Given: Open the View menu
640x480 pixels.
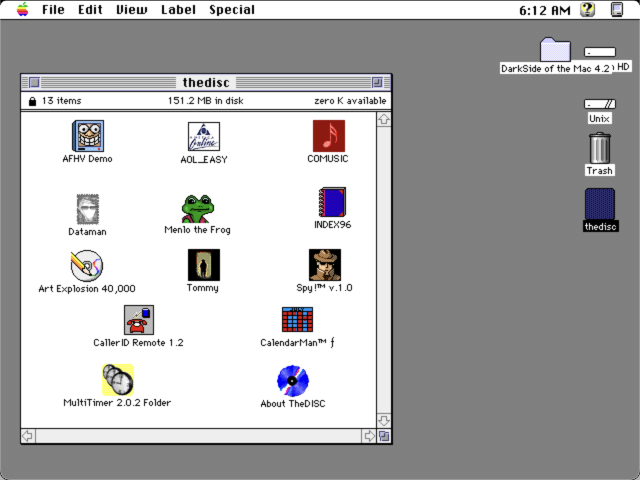Looking at the screenshot, I should [131, 9].
